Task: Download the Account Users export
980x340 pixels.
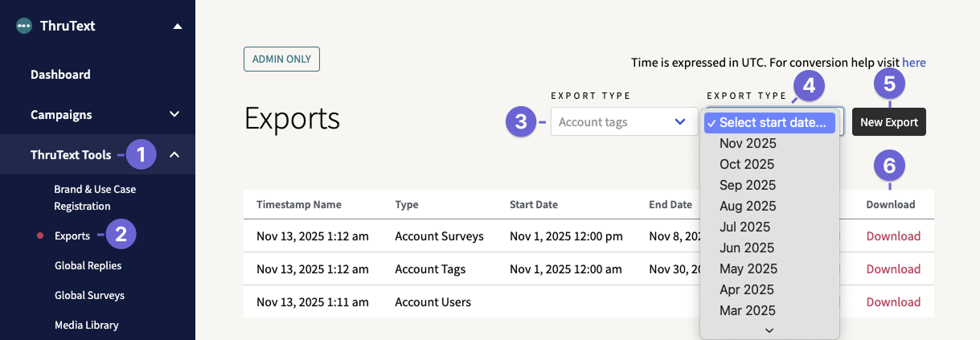Action: click(x=893, y=302)
